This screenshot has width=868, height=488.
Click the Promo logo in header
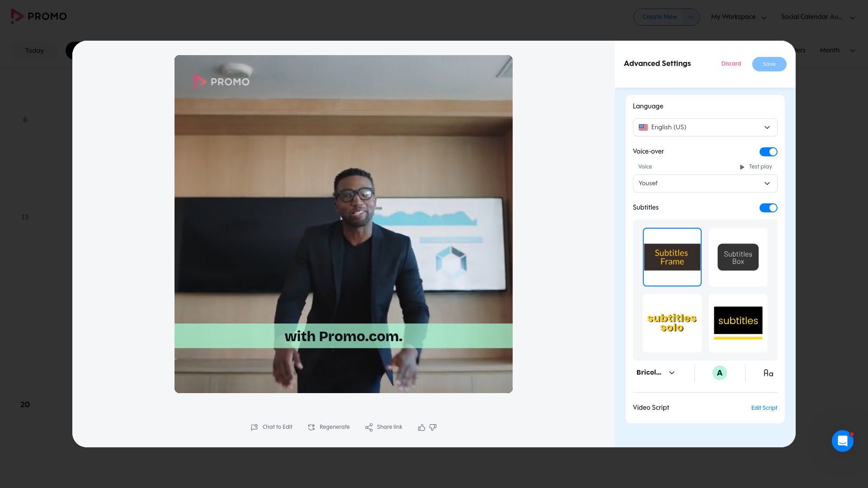click(39, 16)
